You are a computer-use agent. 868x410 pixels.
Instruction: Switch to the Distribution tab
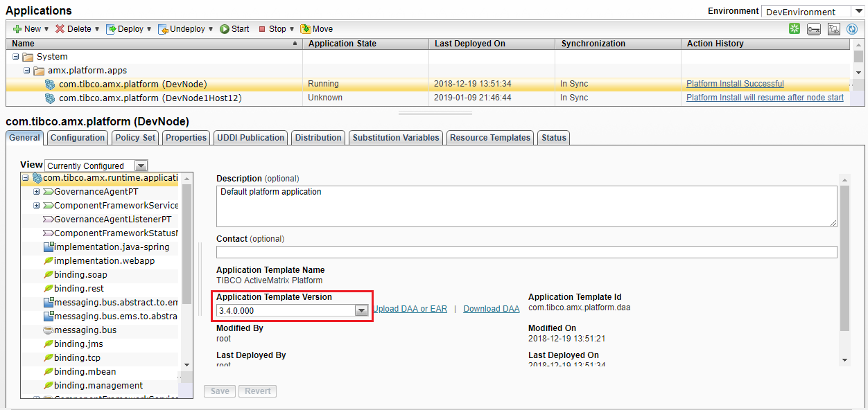point(318,138)
